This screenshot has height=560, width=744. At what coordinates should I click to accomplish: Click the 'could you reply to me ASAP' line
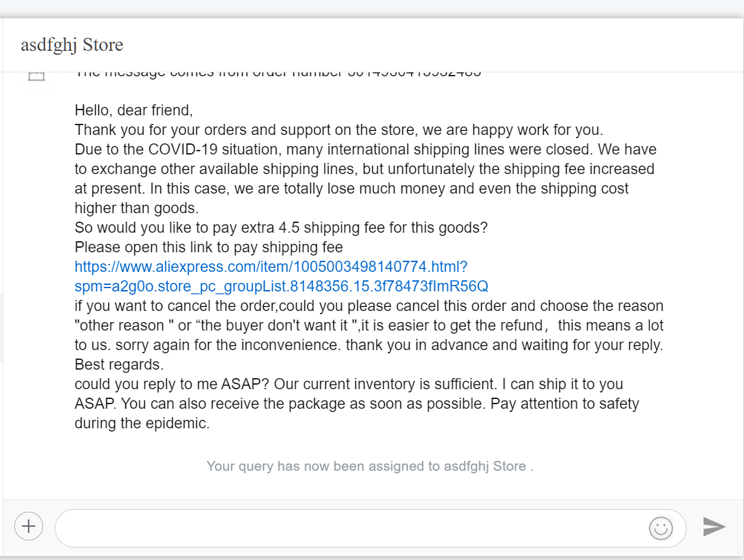[349, 384]
